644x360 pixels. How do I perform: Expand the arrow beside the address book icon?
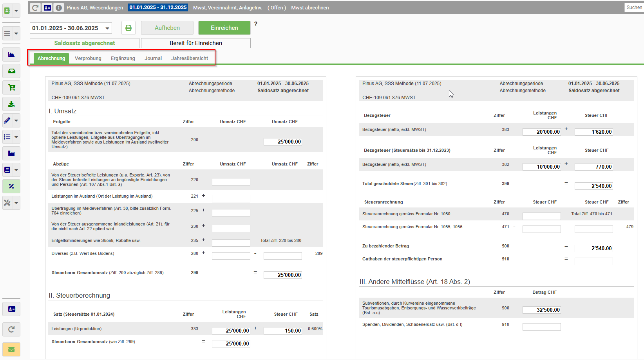pos(16,11)
